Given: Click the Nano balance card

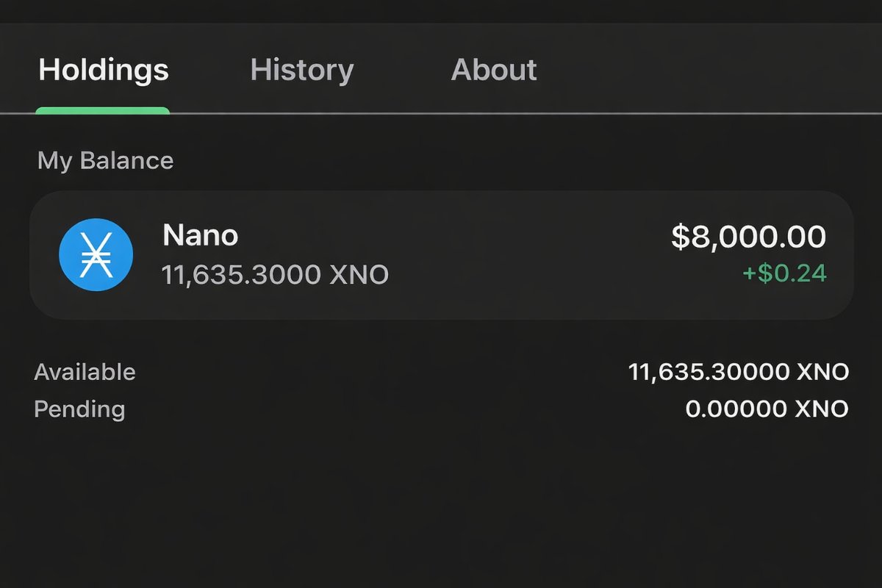Looking at the screenshot, I should click(x=441, y=254).
